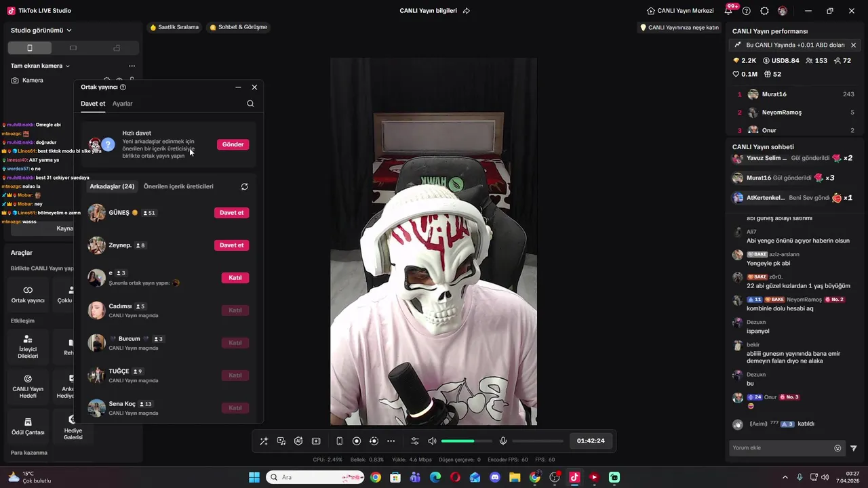
Task: Open Sohbet & Görüşme chip
Action: (x=238, y=27)
